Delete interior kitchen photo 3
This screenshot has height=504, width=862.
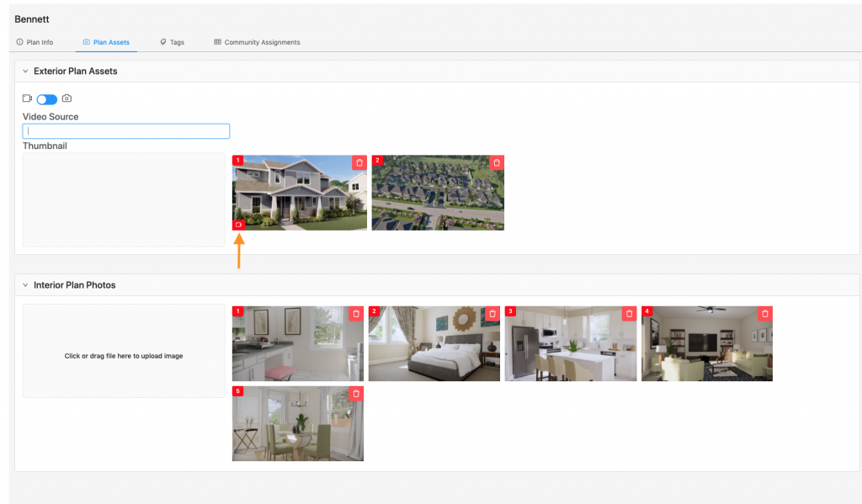[629, 314]
